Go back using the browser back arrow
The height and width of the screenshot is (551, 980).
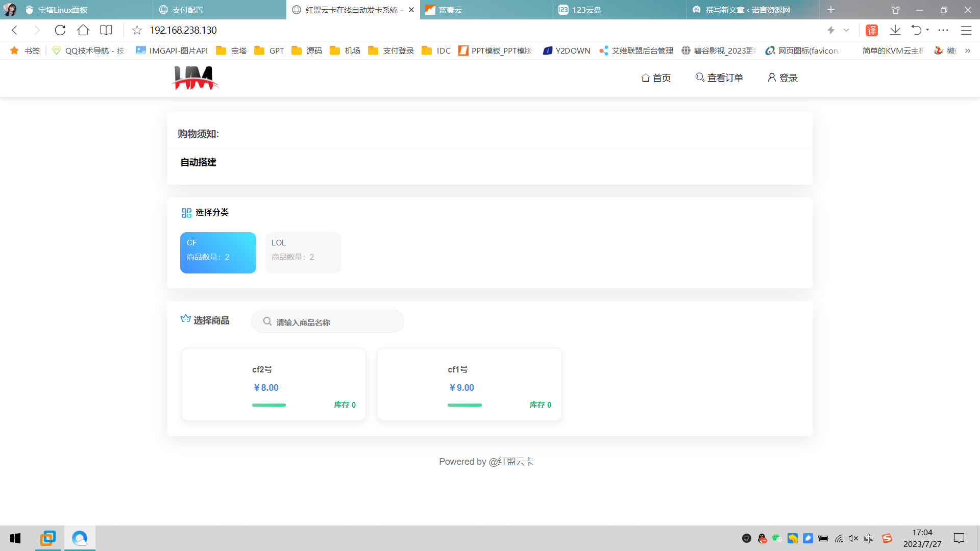coord(15,30)
